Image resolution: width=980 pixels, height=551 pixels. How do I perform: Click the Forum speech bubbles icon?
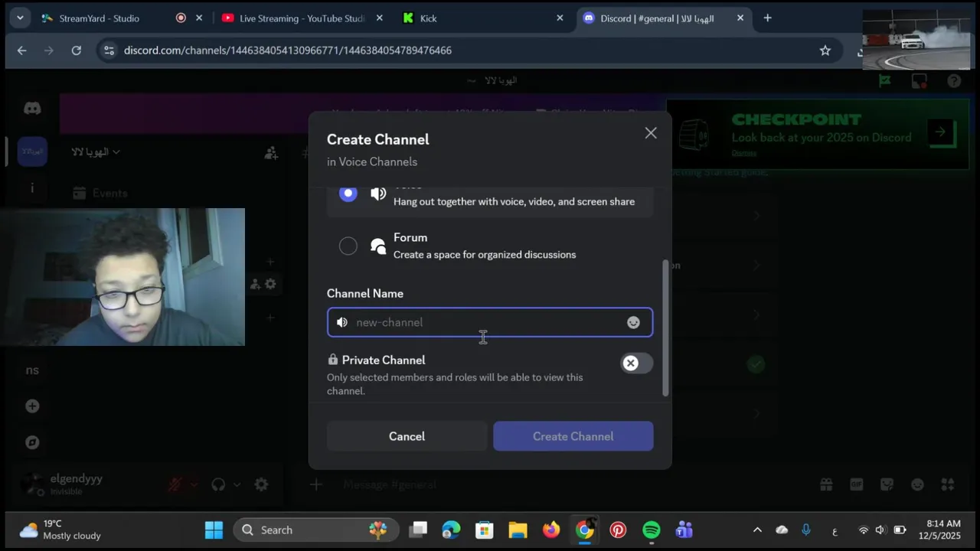pos(378,246)
